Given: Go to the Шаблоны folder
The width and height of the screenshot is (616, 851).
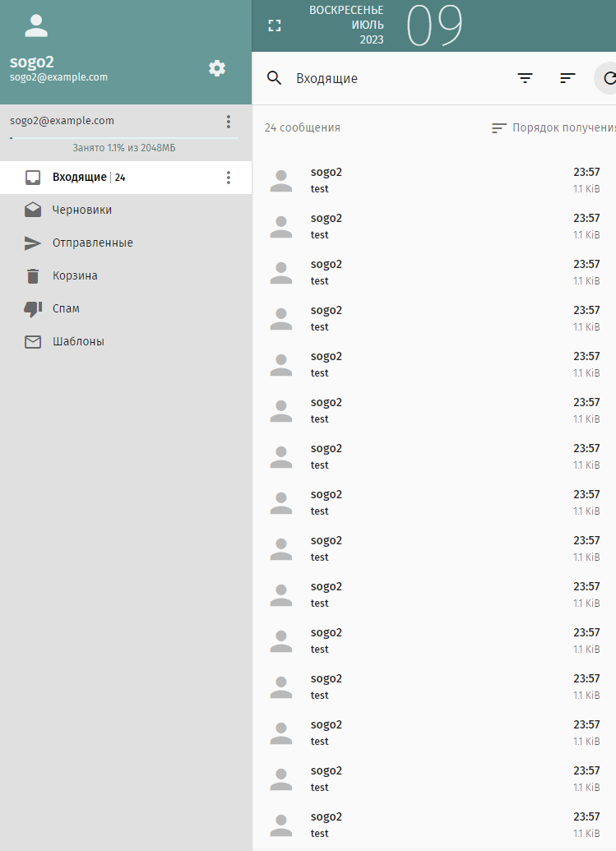Looking at the screenshot, I should click(78, 342).
